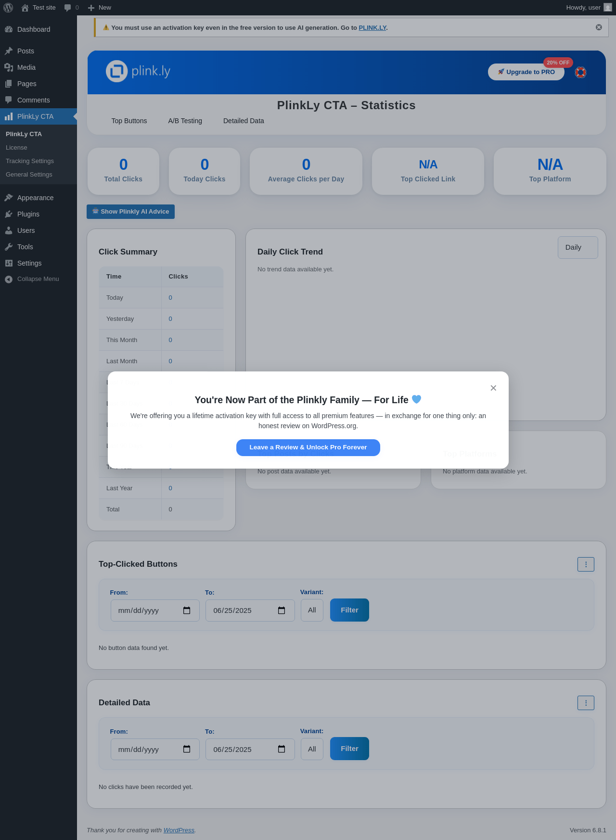Follow the PLINK.LY link in notice
Image resolution: width=616 pixels, height=840 pixels.
pos(372,28)
